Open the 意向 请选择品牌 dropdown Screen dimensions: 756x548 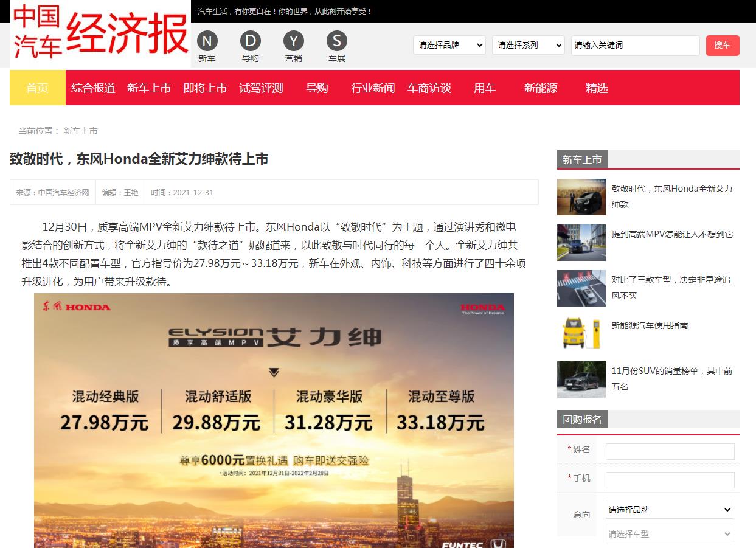(670, 510)
